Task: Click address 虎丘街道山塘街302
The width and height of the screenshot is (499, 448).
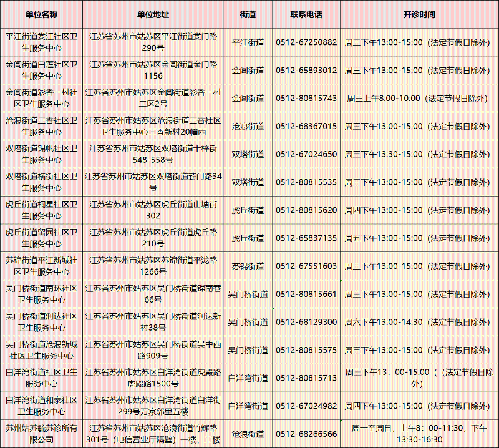Action: point(153,210)
